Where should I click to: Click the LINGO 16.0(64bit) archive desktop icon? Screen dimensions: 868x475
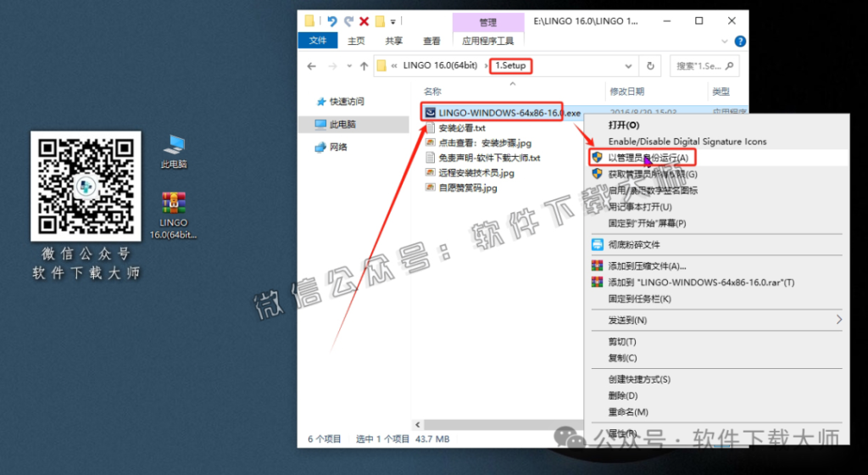click(x=173, y=215)
